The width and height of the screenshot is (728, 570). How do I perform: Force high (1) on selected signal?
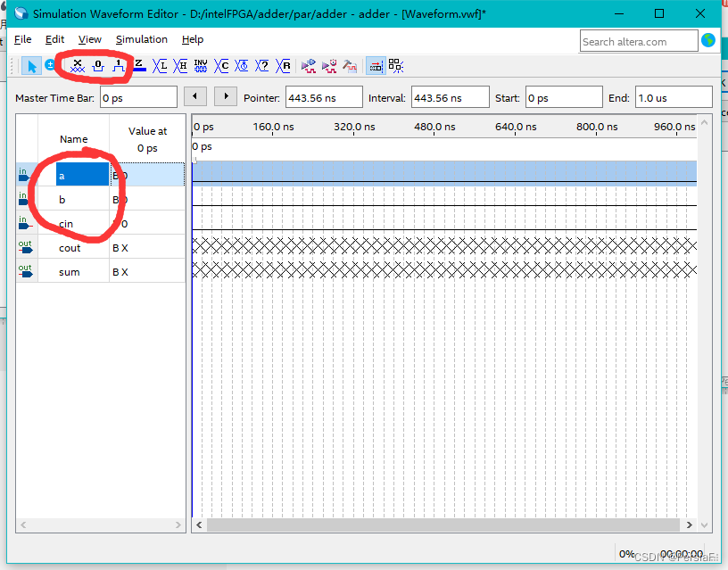point(119,66)
